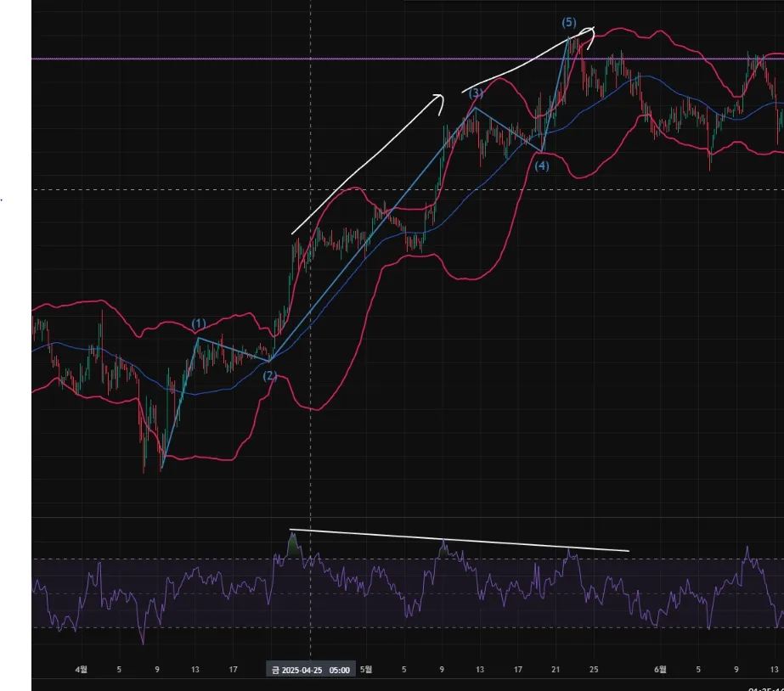Select the white RSI divergence trendline
784x691 pixels.
(459, 540)
